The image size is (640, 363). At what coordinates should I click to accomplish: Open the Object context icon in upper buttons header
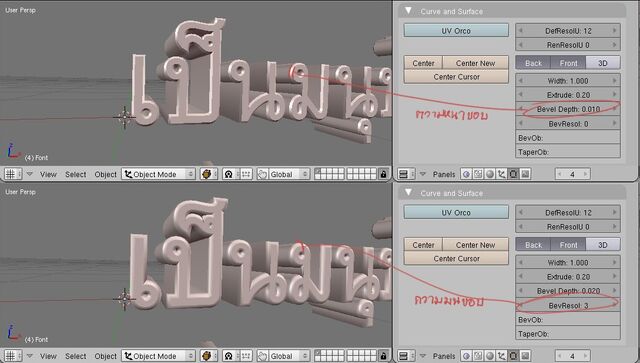pyautogui.click(x=502, y=174)
